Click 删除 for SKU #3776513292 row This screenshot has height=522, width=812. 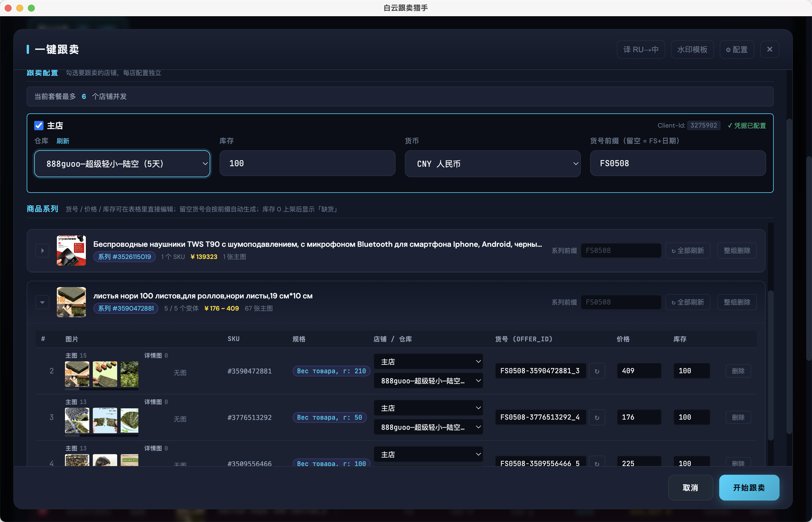(738, 418)
